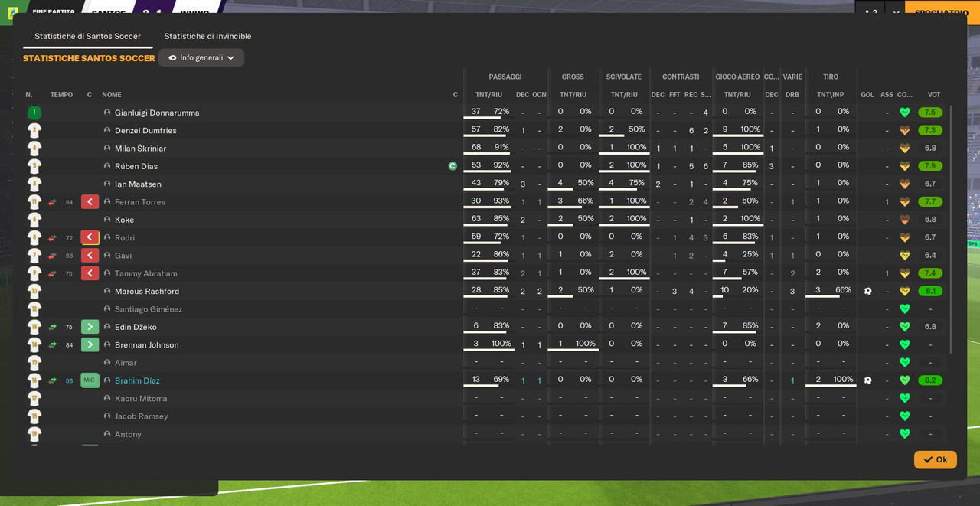
Task: Click the TIRO column group header
Action: (831, 77)
